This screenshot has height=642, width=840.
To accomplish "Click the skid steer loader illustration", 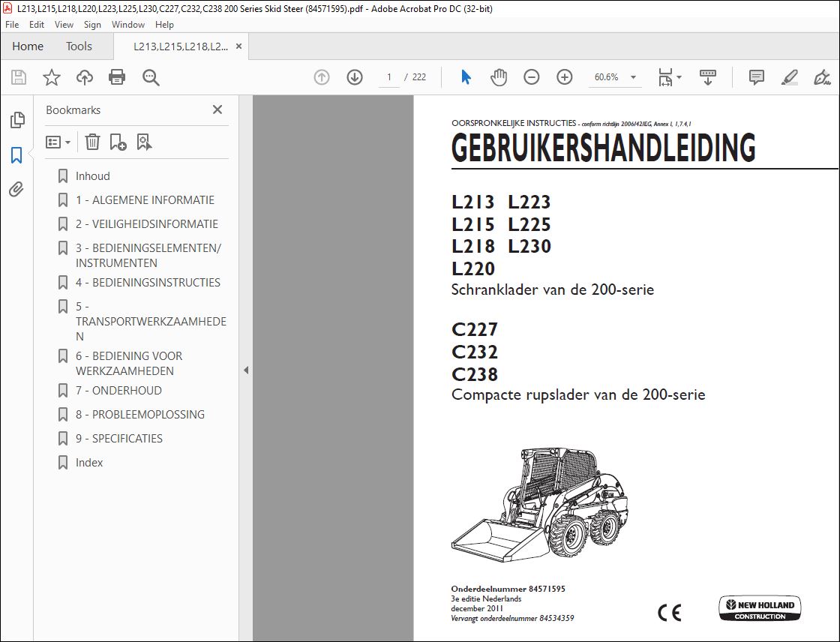I will (540, 504).
